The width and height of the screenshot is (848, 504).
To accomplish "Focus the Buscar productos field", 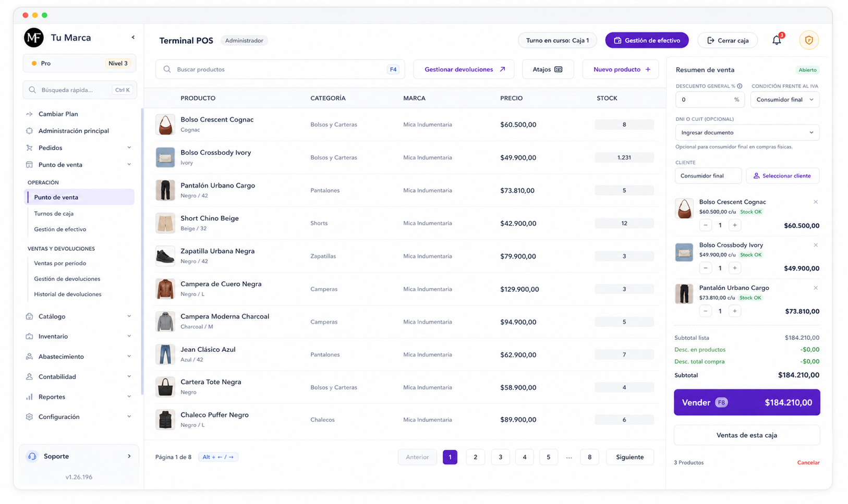I will (280, 69).
